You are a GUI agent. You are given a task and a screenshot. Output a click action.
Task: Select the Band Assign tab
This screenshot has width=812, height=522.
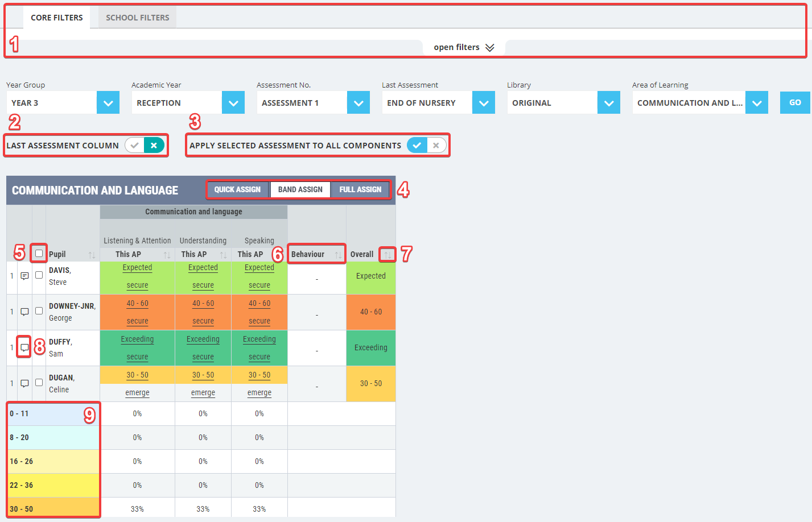(300, 189)
